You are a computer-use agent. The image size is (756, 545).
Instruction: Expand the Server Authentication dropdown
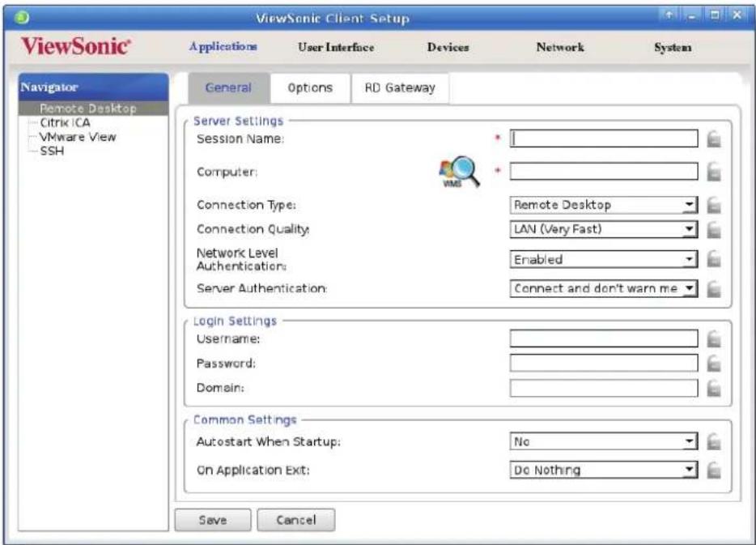pos(604,288)
